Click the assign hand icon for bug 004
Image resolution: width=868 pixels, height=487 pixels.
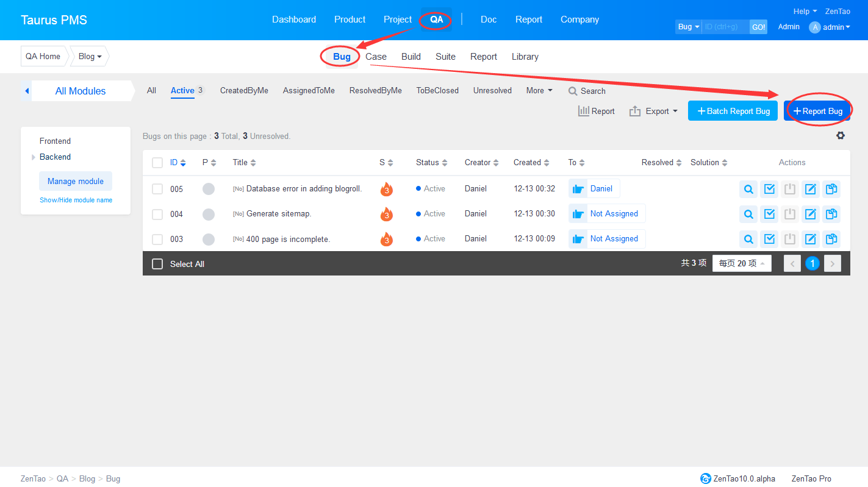(x=578, y=214)
